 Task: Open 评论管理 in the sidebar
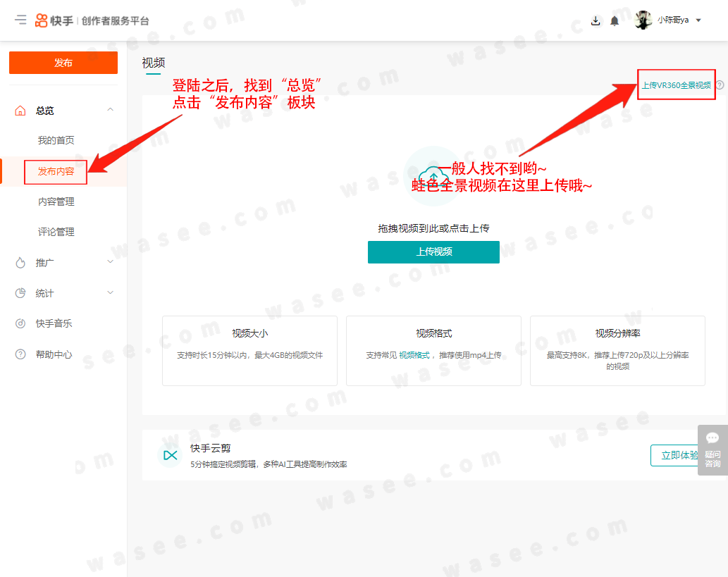pos(56,232)
